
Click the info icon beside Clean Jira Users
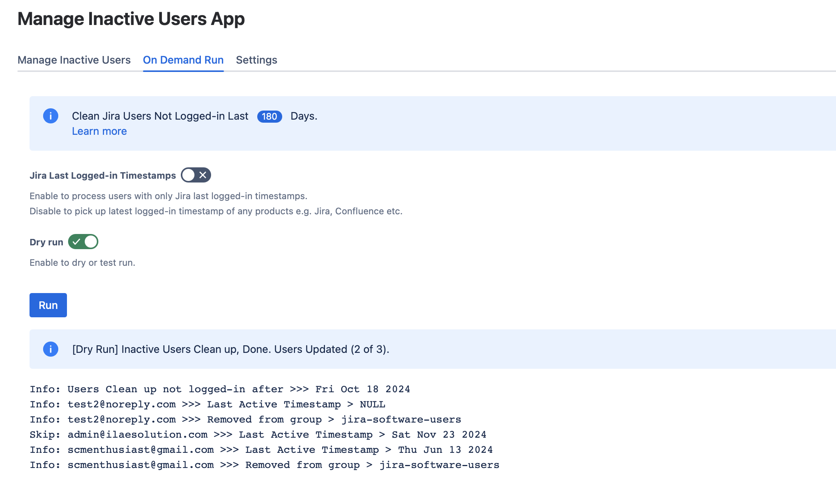click(51, 116)
